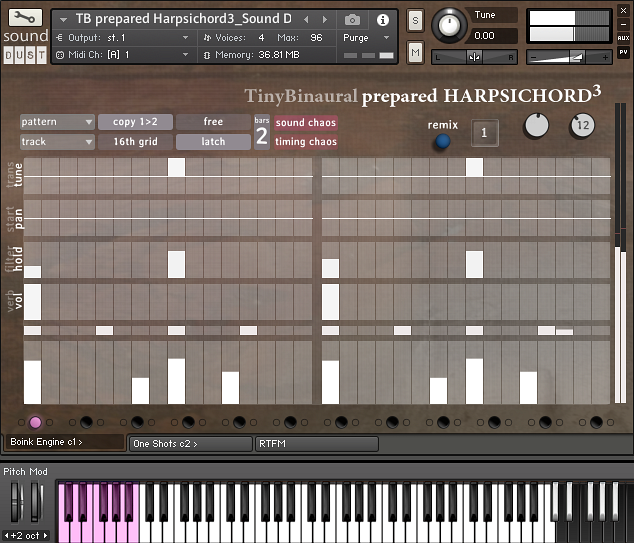Click the Memory 36.81 MB readout

(257, 55)
